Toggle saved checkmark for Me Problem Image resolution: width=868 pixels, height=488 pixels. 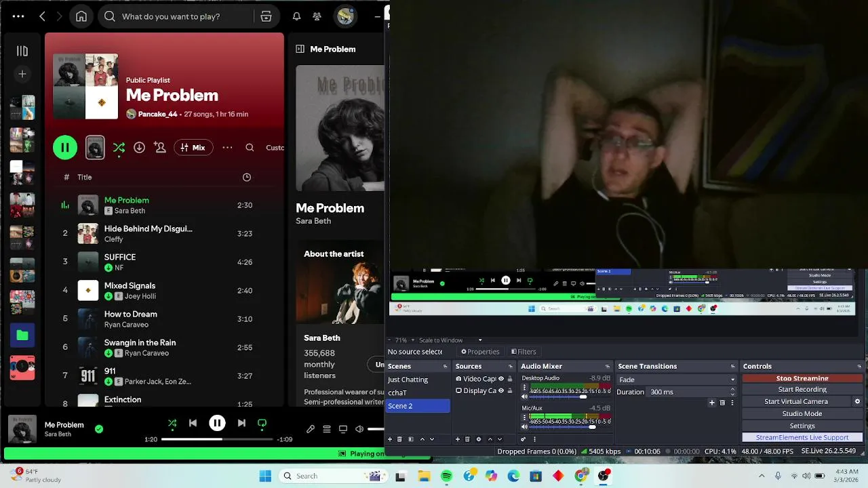[99, 429]
